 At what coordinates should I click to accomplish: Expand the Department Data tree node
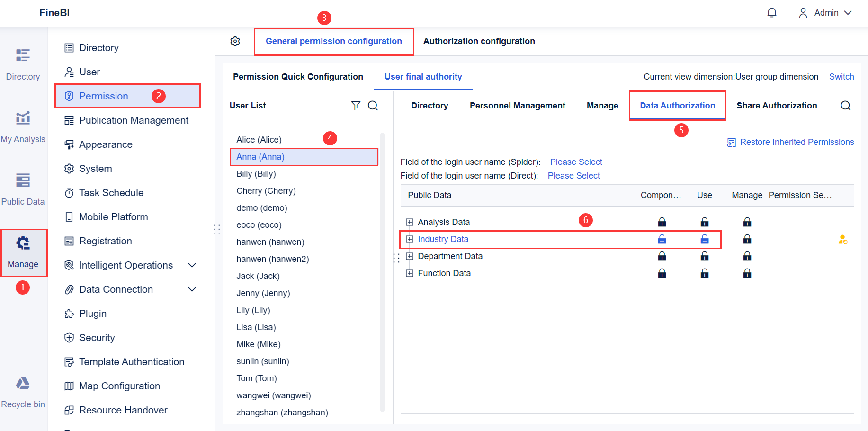pyautogui.click(x=409, y=256)
